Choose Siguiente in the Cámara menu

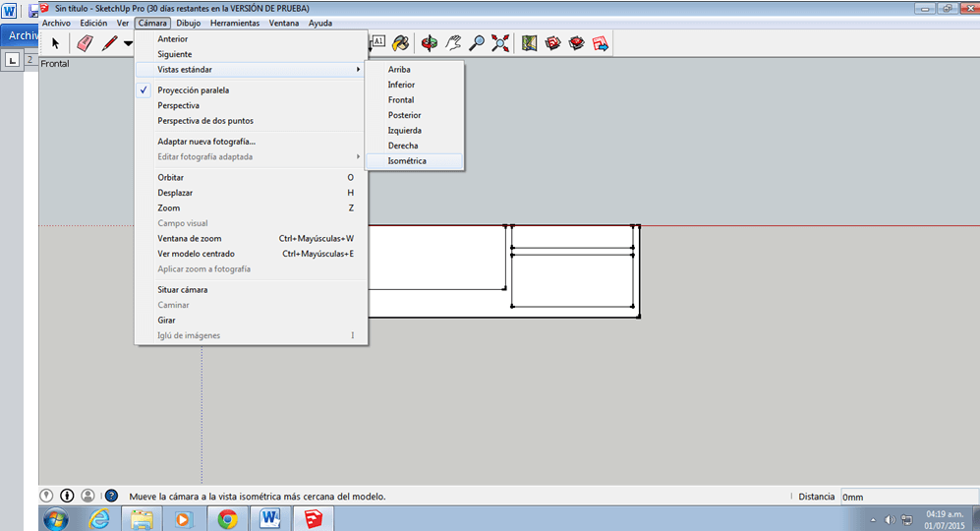coord(252,54)
